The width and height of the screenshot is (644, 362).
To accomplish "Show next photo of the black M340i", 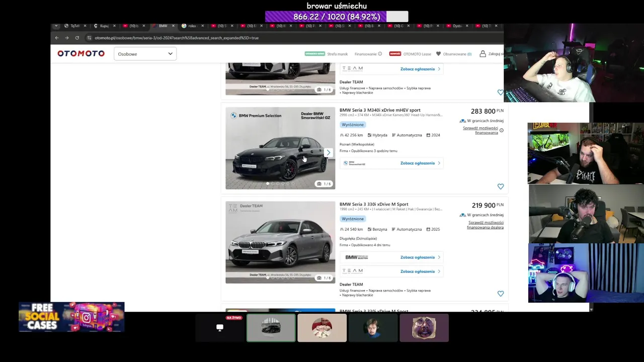I will [329, 152].
